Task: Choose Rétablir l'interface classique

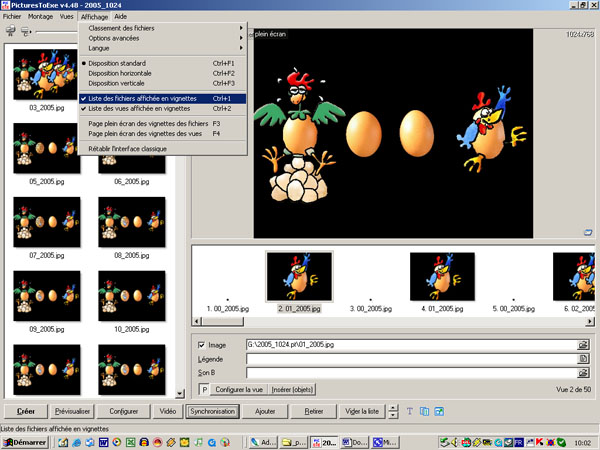Action: click(x=162, y=149)
